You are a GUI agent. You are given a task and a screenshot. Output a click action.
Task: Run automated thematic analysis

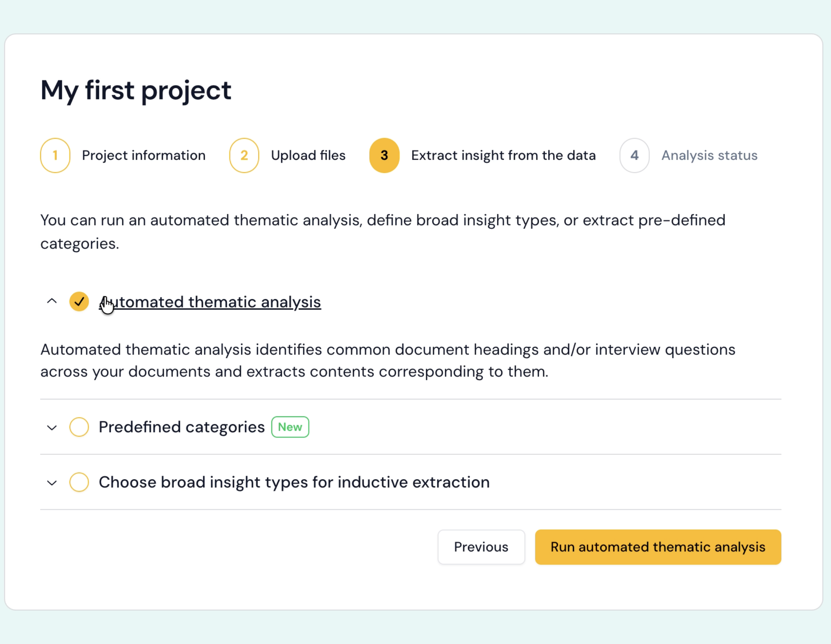(658, 547)
